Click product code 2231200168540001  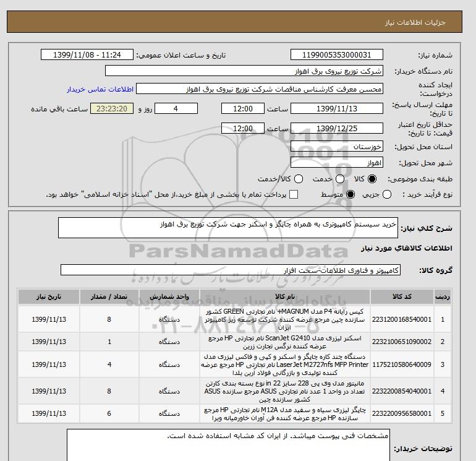402,319
